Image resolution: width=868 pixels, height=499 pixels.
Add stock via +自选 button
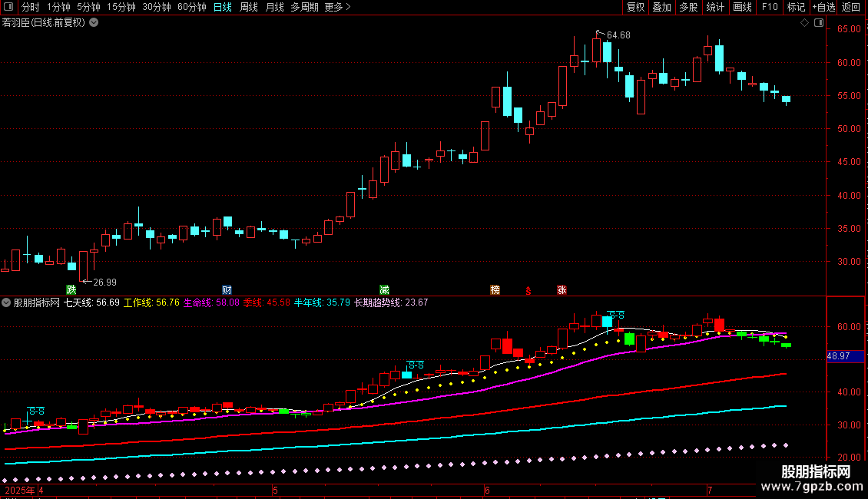point(823,7)
